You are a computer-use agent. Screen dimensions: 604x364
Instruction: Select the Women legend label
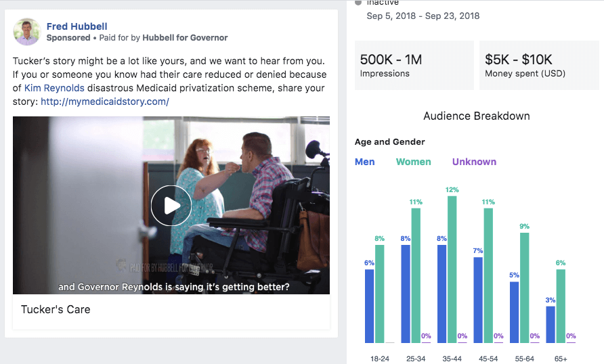[413, 162]
